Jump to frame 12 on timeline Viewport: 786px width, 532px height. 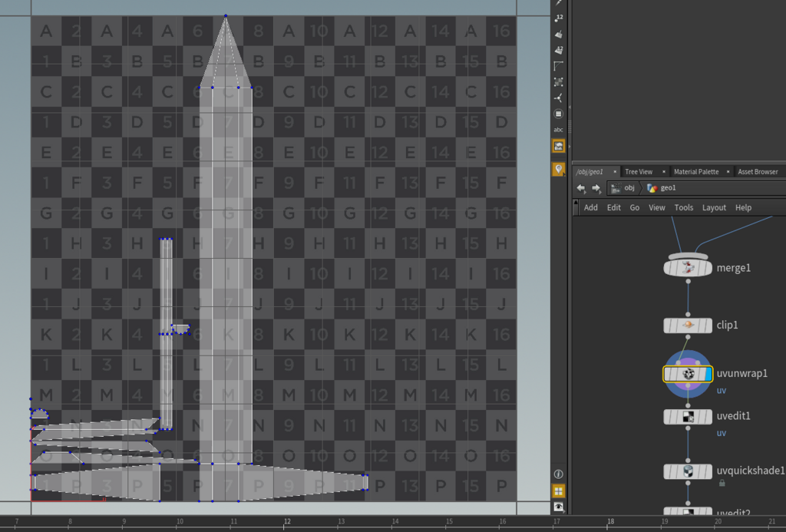(x=287, y=522)
